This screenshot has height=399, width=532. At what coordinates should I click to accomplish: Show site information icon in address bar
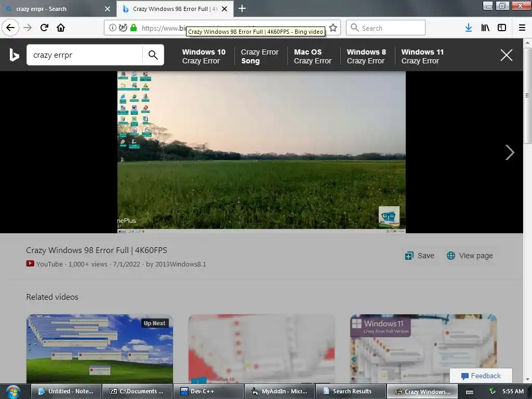click(x=113, y=28)
